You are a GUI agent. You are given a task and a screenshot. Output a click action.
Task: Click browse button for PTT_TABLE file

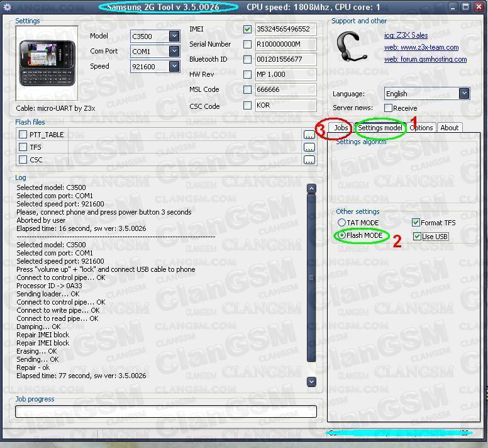[x=309, y=135]
